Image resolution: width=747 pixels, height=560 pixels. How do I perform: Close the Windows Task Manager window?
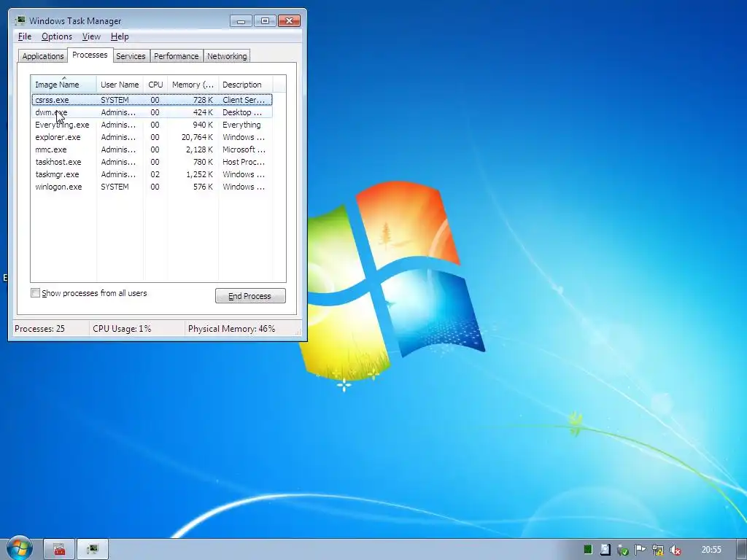289,21
